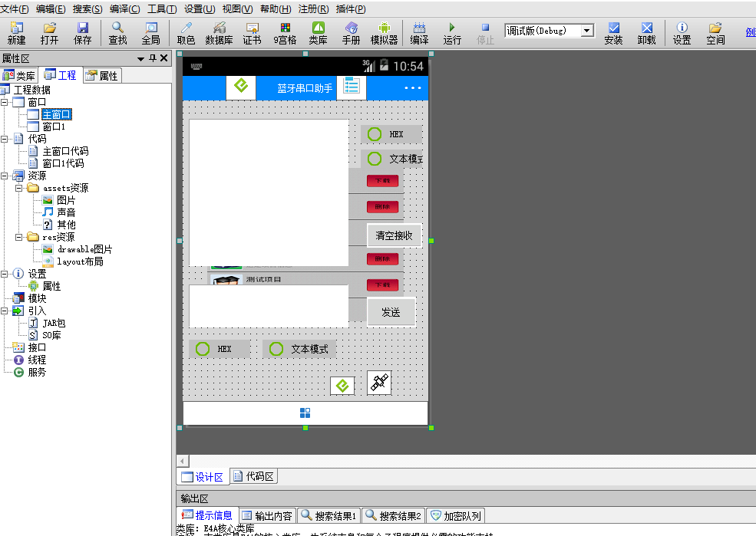The width and height of the screenshot is (756, 536).
Task: Click the 编译 compile icon
Action: pyautogui.click(x=419, y=33)
